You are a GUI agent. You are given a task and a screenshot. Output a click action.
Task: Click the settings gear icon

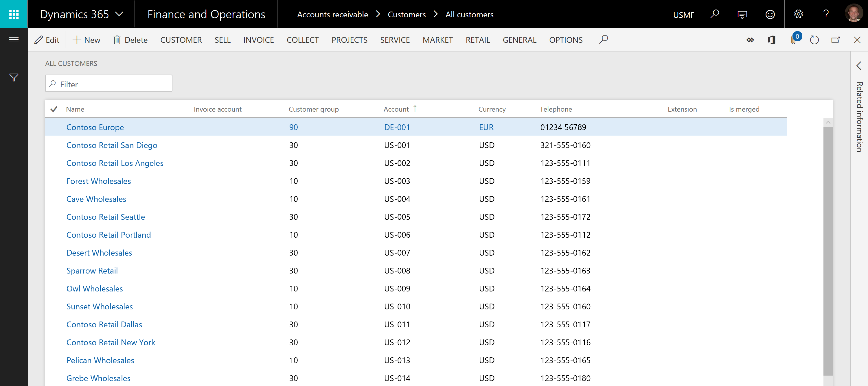pos(798,14)
